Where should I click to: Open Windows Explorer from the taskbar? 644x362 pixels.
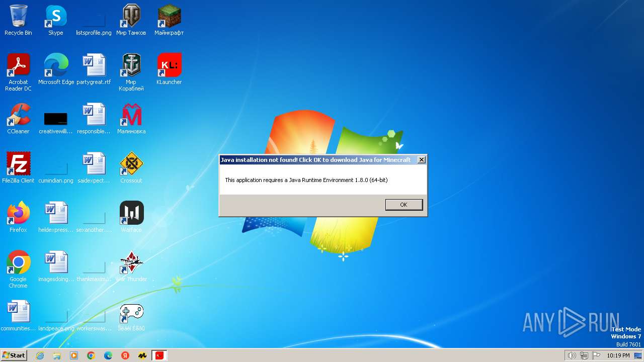point(57,355)
